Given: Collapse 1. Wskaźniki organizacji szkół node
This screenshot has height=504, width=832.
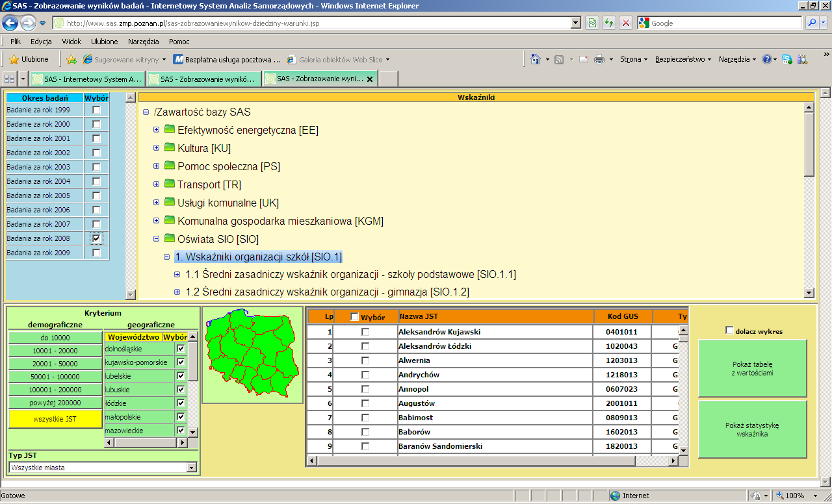Looking at the screenshot, I should 166,257.
